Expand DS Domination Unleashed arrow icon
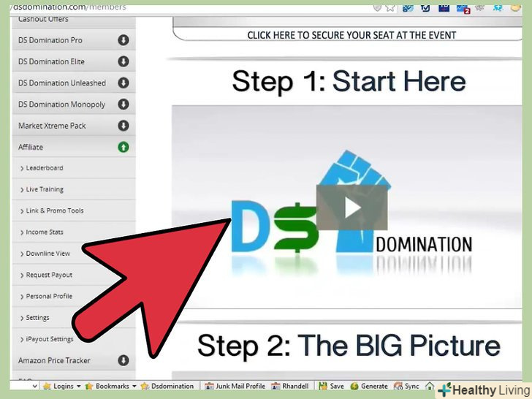532x399 pixels. (x=123, y=83)
